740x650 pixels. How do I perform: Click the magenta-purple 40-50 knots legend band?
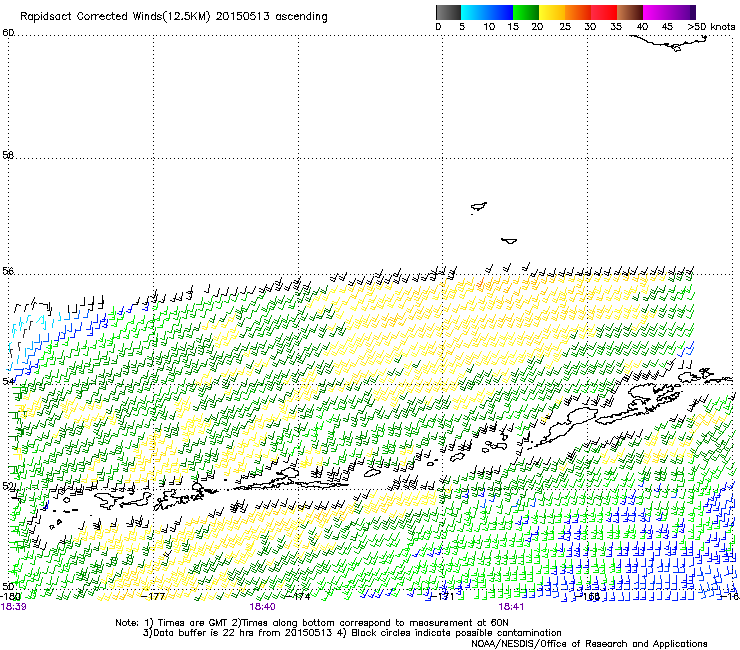coord(669,12)
